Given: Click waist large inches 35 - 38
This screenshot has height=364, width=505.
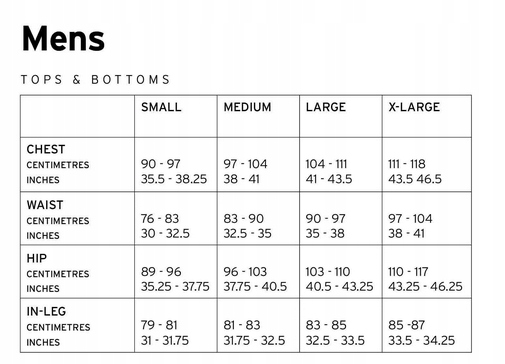Looking at the screenshot, I should click(325, 233).
